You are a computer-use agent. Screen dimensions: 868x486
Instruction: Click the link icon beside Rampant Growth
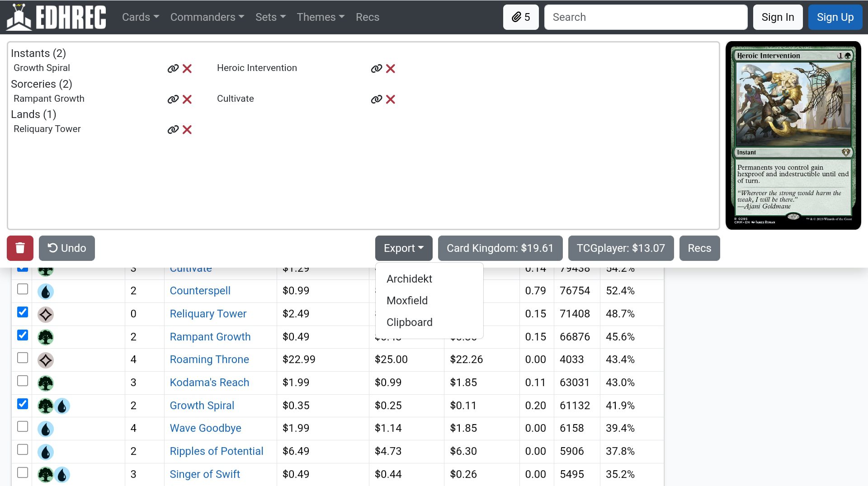[x=173, y=99]
